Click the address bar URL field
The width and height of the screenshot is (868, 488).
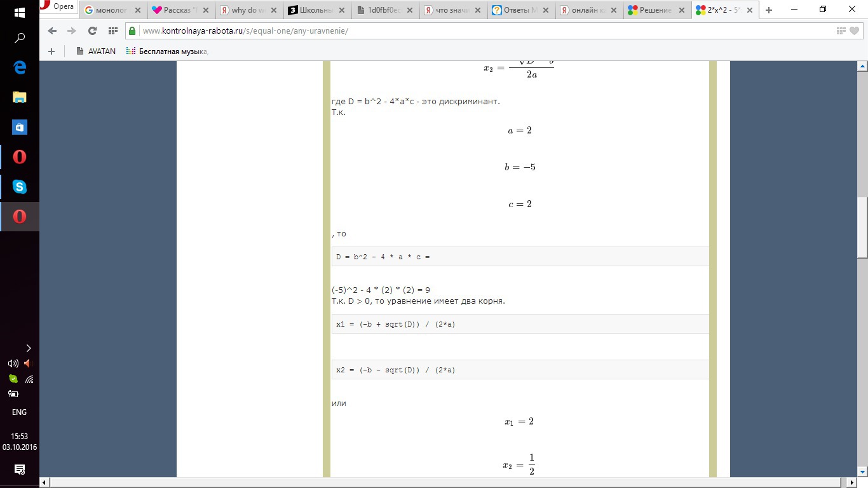click(x=445, y=31)
